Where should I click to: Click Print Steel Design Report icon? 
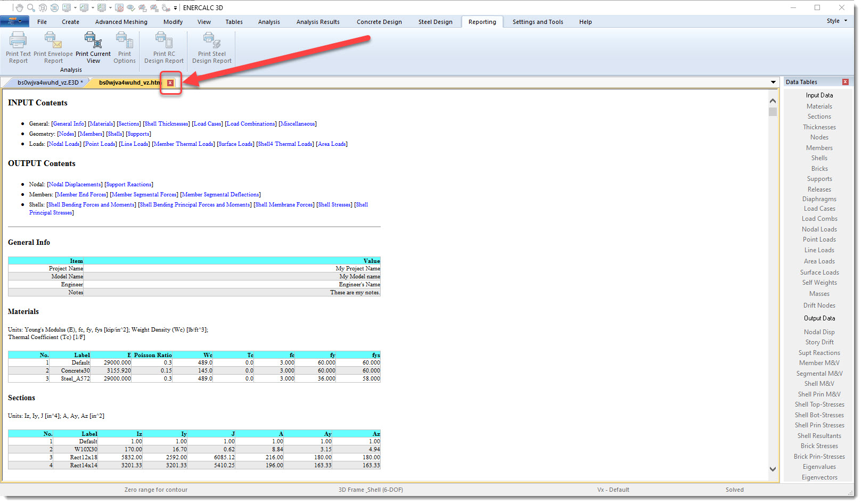click(211, 40)
